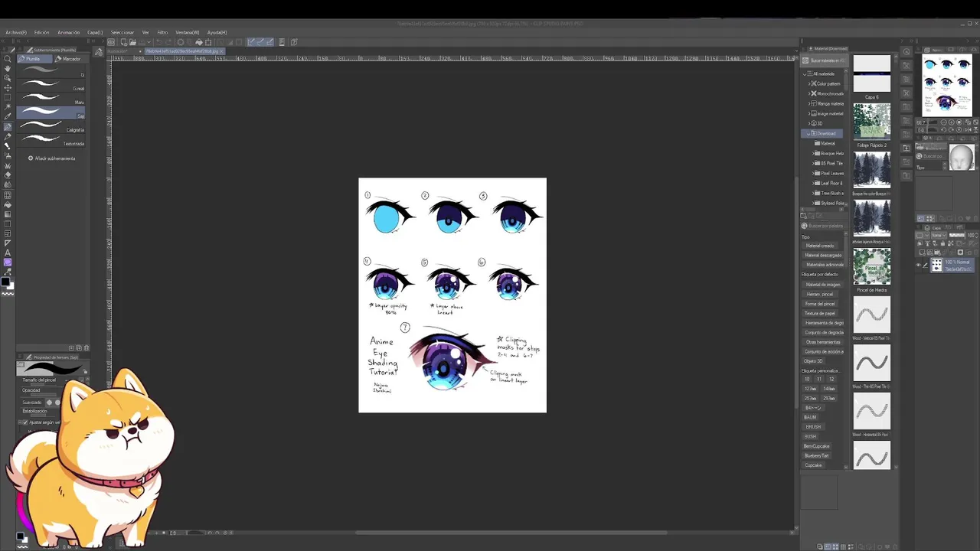Open the Archivo(F) menu
The height and width of the screenshot is (551, 980).
click(x=16, y=32)
